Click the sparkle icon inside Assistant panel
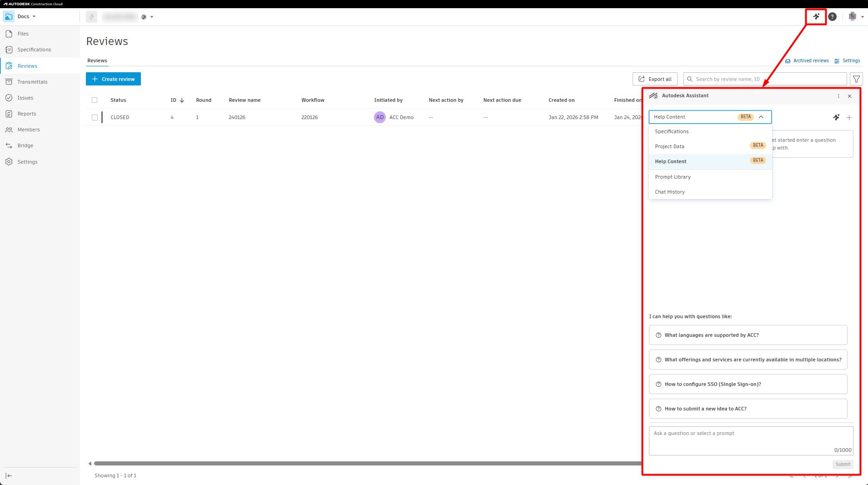The height and width of the screenshot is (485, 868). [x=836, y=117]
